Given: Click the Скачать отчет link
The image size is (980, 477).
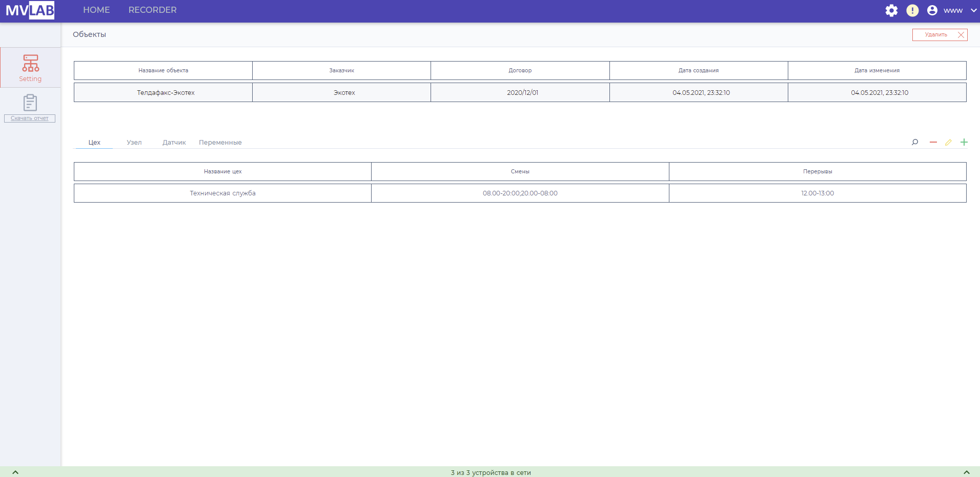Looking at the screenshot, I should [30, 118].
